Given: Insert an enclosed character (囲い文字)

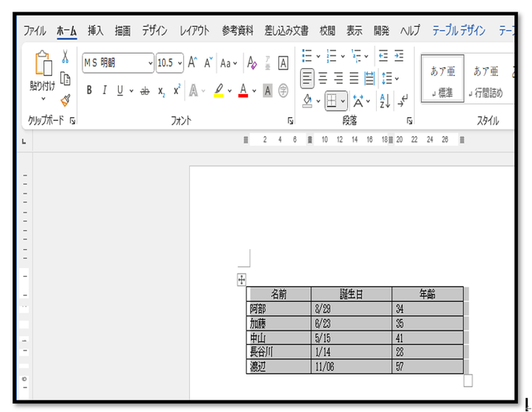Looking at the screenshot, I should [x=283, y=91].
